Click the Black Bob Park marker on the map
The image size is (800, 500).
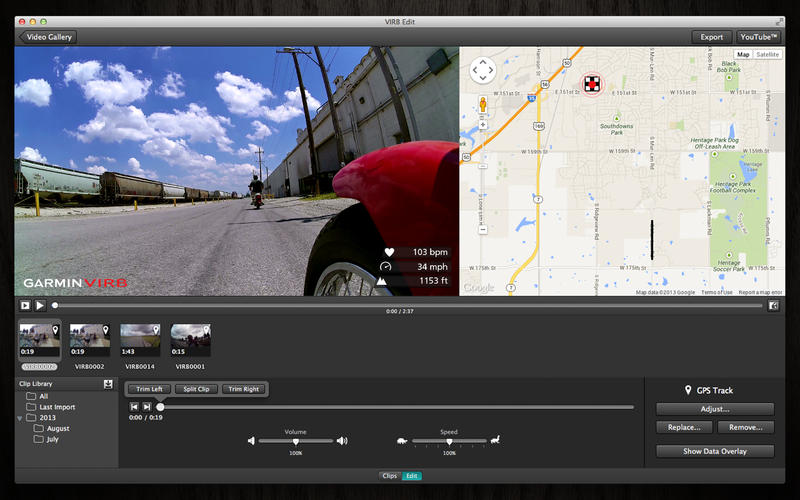[x=729, y=77]
